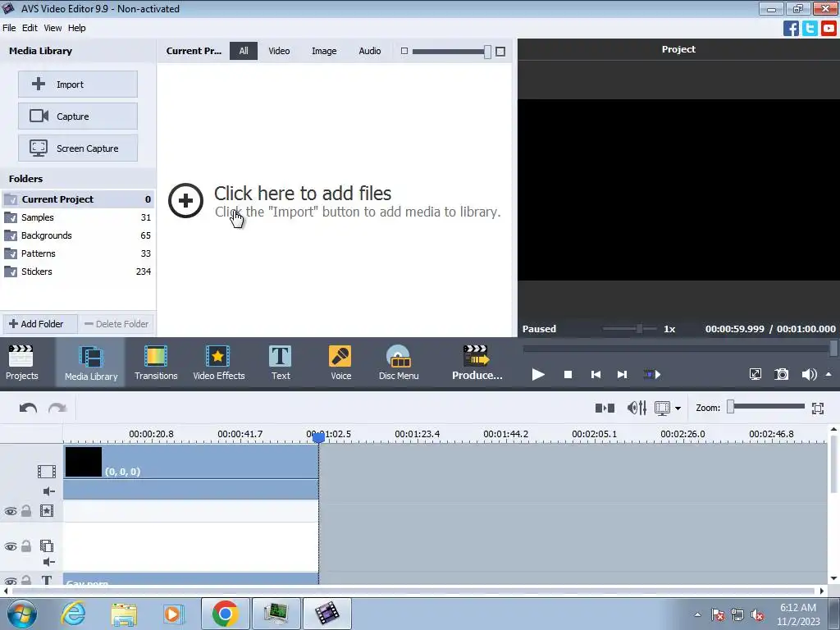Click the Screen Capture button
The height and width of the screenshot is (630, 840).
[x=78, y=148]
